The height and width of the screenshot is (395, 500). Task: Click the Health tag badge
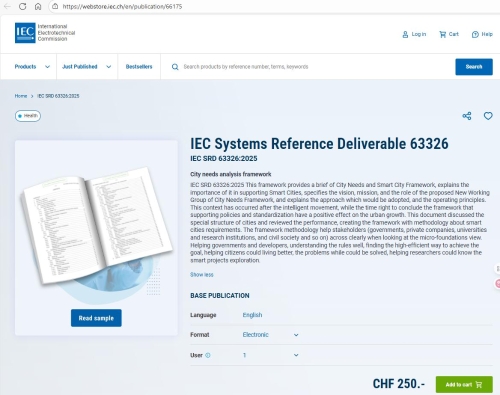[28, 116]
